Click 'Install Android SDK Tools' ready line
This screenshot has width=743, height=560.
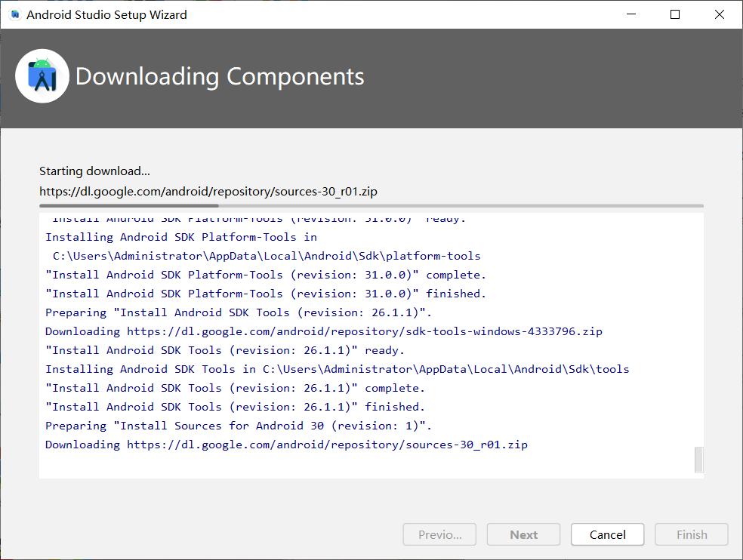click(224, 351)
